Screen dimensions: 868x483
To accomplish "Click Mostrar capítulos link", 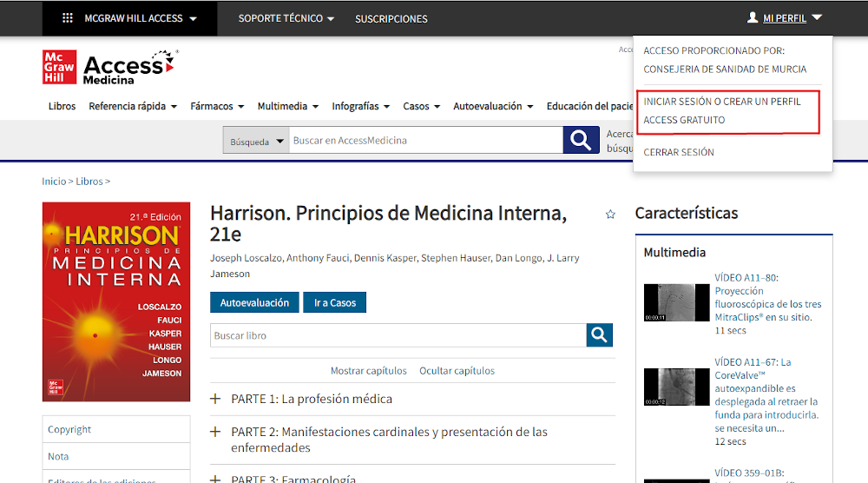I will pyautogui.click(x=369, y=371).
